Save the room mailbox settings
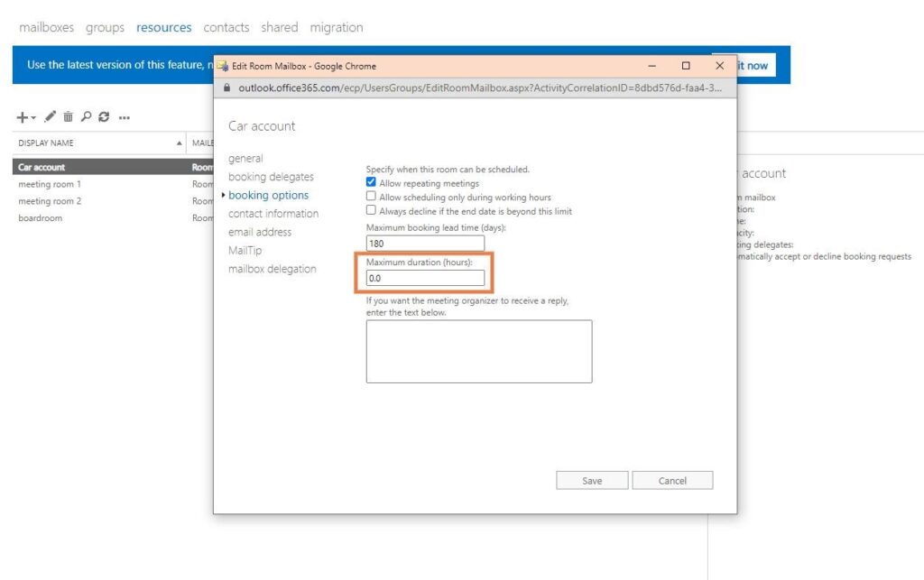924x580 pixels. 592,480
